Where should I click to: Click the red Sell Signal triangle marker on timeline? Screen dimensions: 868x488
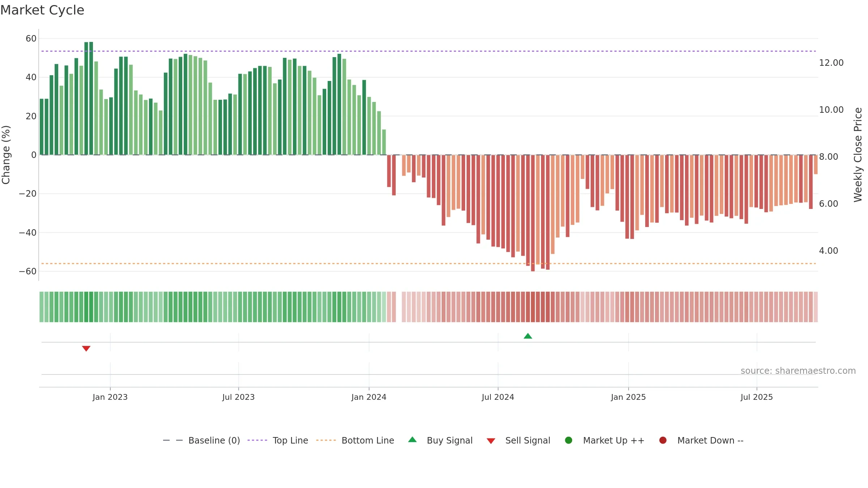click(86, 348)
